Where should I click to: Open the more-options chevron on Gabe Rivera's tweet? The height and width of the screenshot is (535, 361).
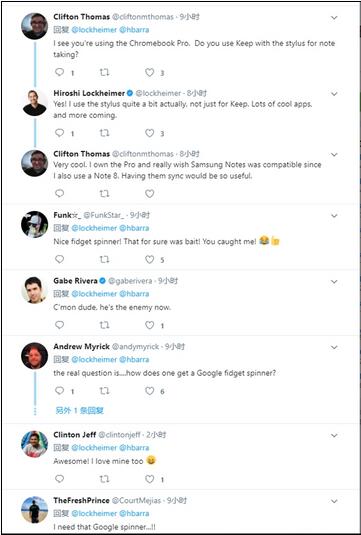(334, 281)
